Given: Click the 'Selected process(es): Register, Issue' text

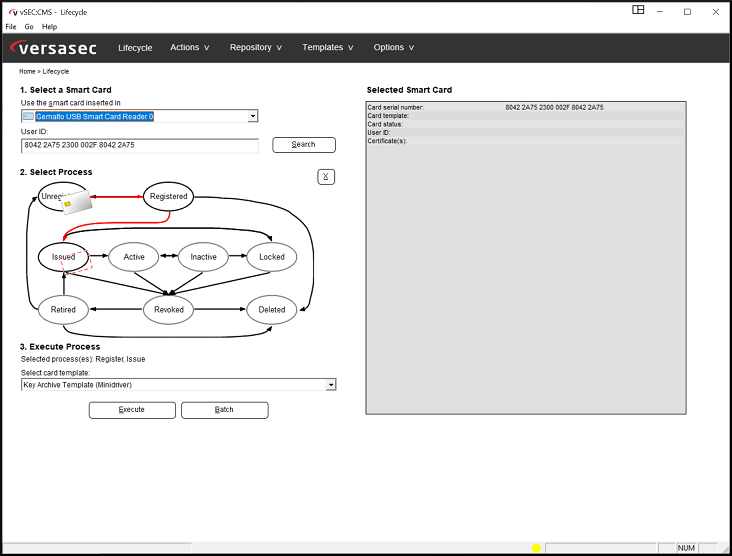Looking at the screenshot, I should [x=83, y=359].
